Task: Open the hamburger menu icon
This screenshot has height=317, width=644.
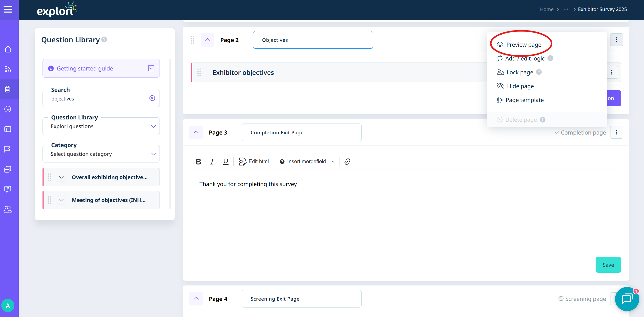Action: 8,9
